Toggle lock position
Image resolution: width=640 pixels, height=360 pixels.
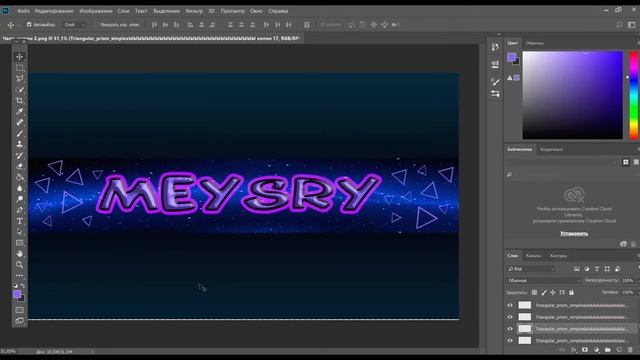553,293
